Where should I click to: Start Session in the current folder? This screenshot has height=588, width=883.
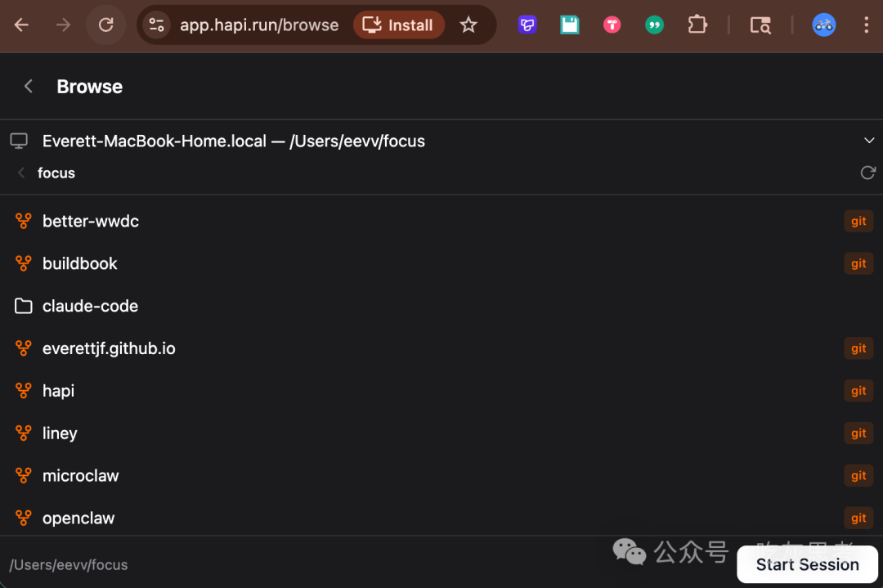point(807,564)
